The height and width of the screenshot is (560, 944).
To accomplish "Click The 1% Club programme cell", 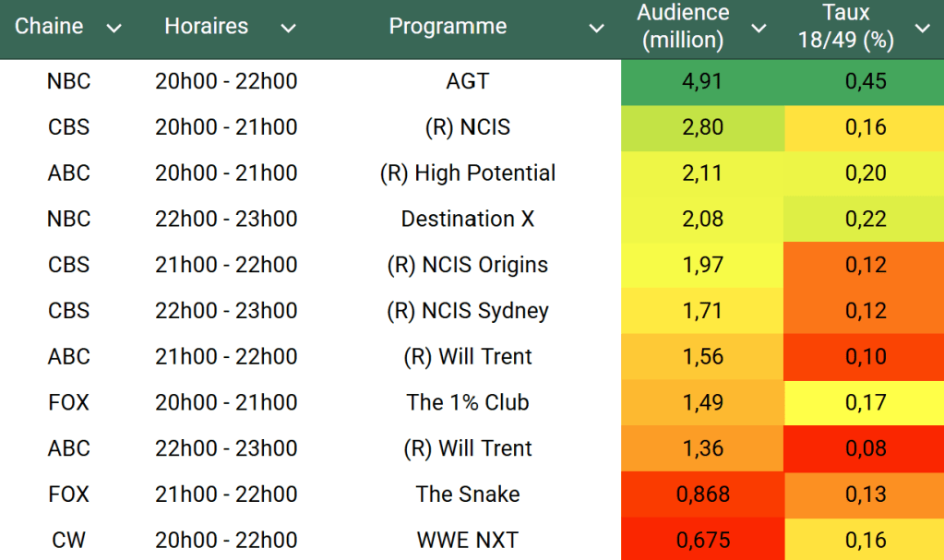I will click(x=467, y=402).
